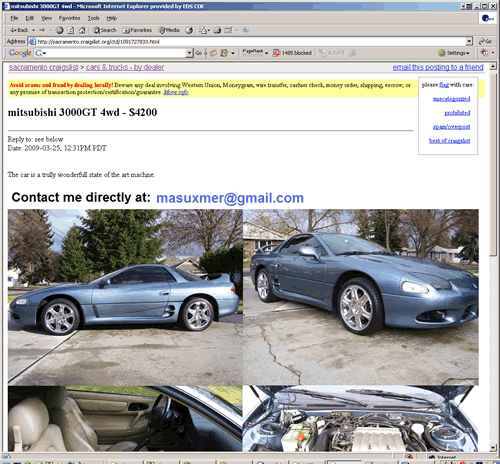Screen dimensions: 500x464
Task: Click 'email this posting to a friend' link
Action: [x=438, y=67]
